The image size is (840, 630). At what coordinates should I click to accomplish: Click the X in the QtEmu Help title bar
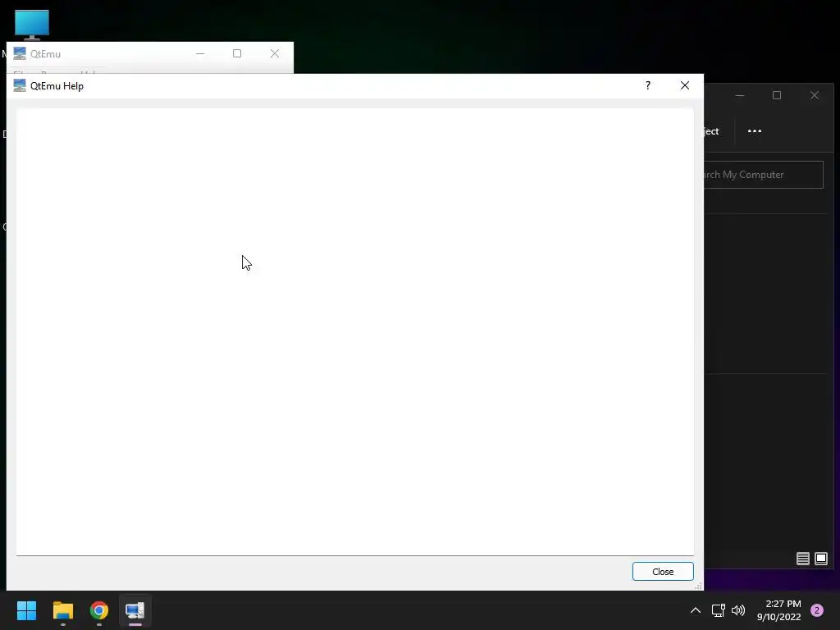pyautogui.click(x=685, y=85)
